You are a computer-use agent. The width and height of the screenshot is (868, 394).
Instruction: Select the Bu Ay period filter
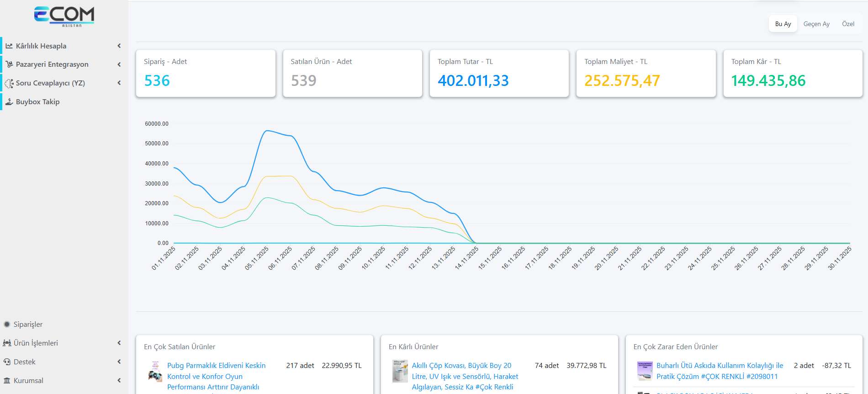pos(783,24)
